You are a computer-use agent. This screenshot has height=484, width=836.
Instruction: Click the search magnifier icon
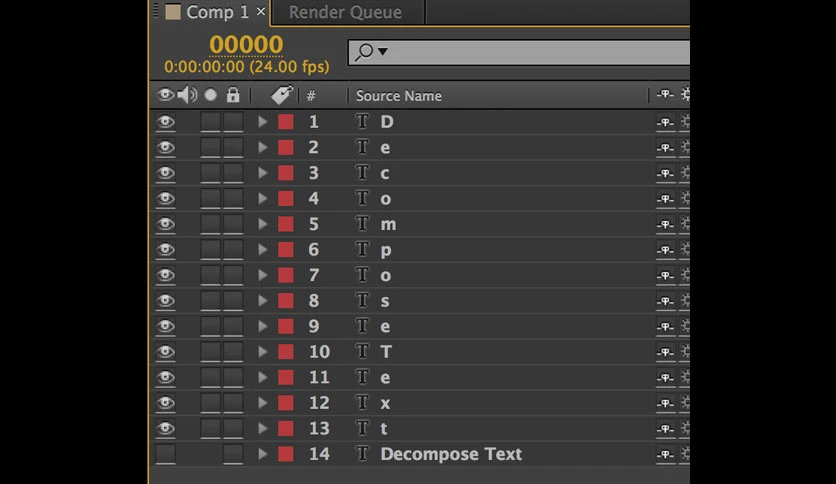pyautogui.click(x=364, y=52)
